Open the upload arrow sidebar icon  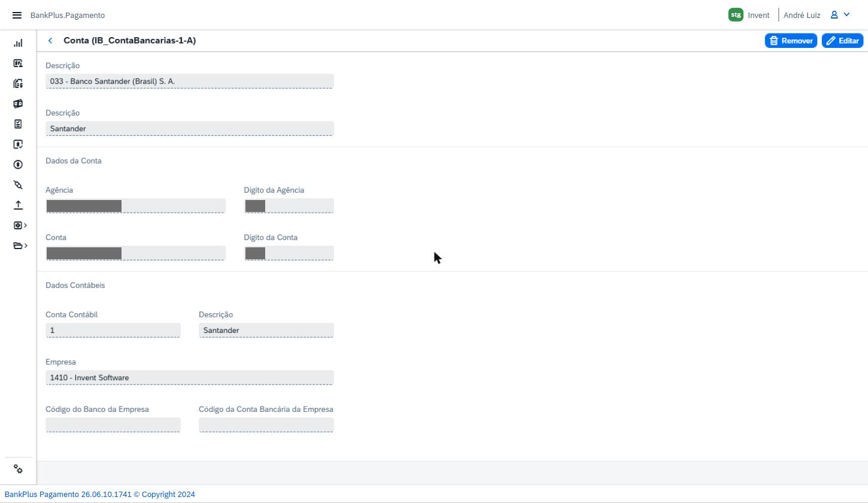coord(18,205)
